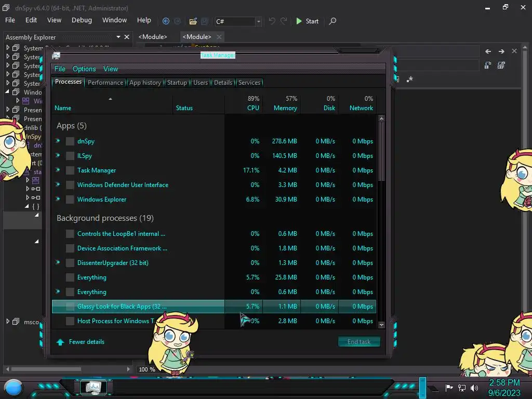532x399 pixels.
Task: Click the End task button
Action: tap(359, 342)
